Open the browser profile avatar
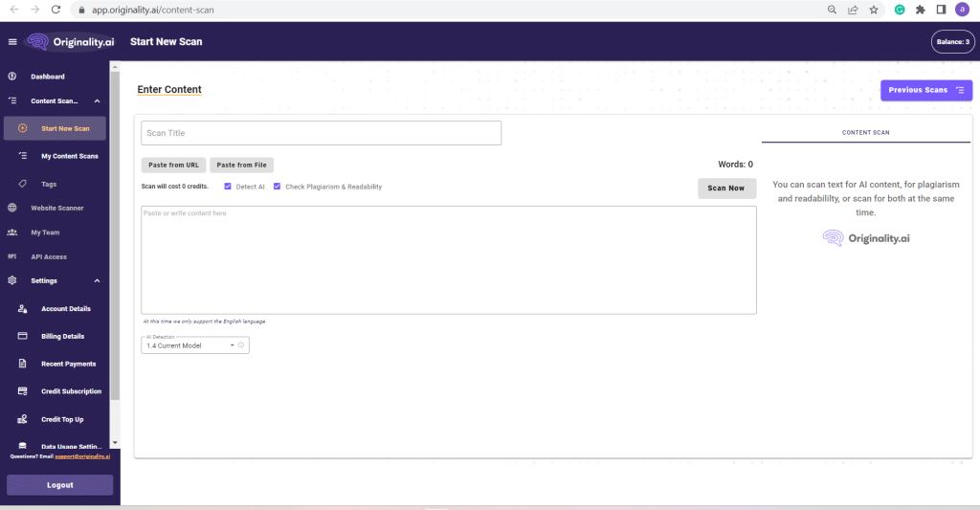The image size is (980, 510). click(963, 10)
